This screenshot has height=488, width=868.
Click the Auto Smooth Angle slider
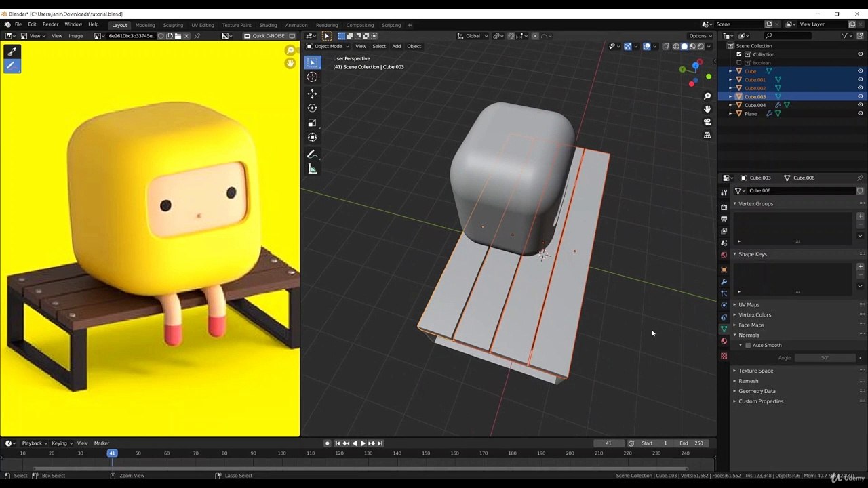click(825, 358)
